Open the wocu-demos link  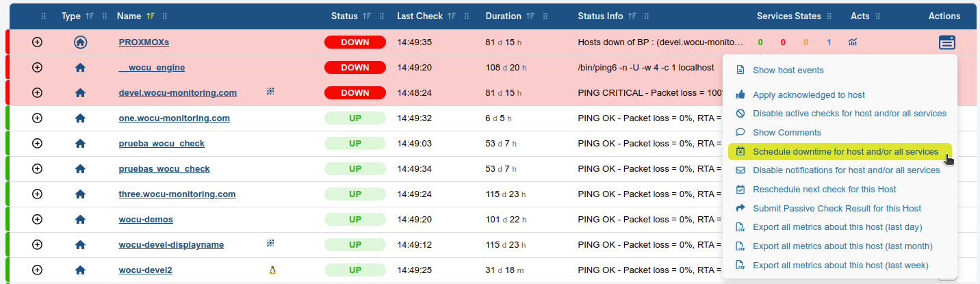146,220
